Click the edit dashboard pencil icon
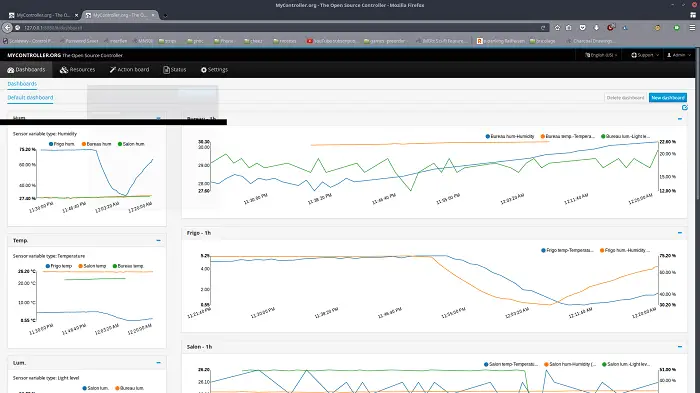Image resolution: width=700 pixels, height=393 pixels. point(685,108)
